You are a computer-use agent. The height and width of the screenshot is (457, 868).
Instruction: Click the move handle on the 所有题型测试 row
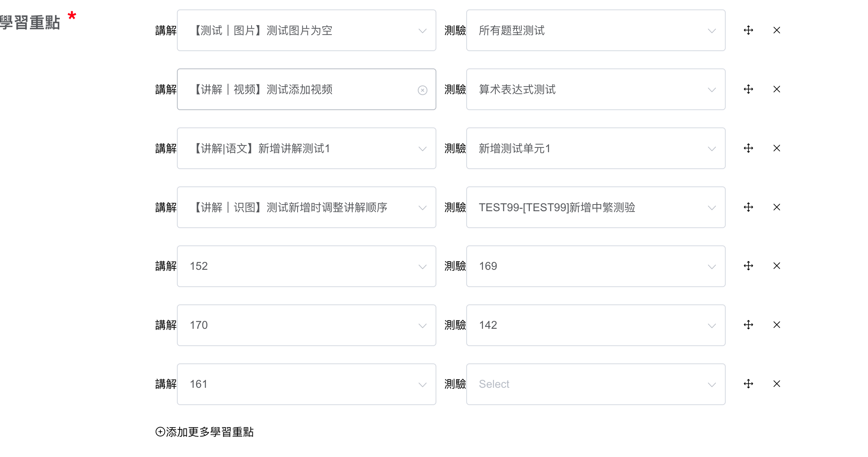[x=748, y=30]
